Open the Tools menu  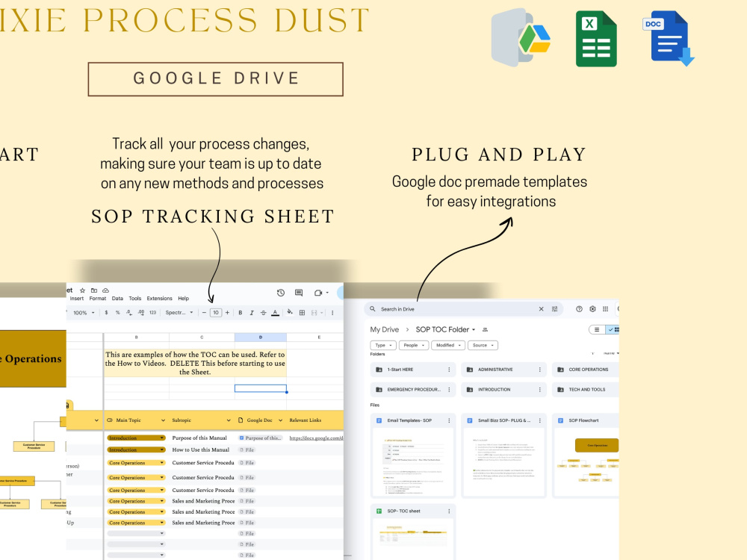pyautogui.click(x=134, y=299)
